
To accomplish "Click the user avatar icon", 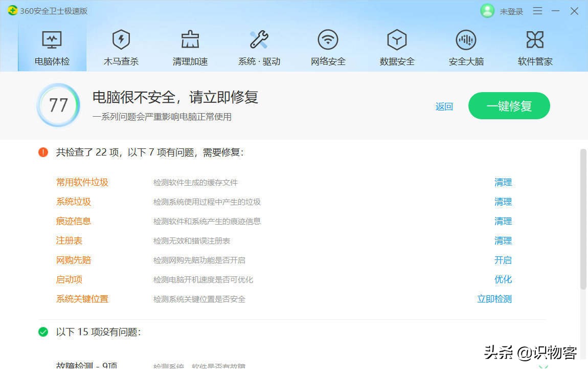I will pyautogui.click(x=487, y=11).
